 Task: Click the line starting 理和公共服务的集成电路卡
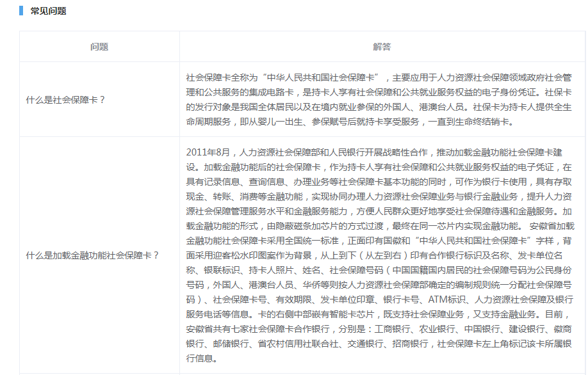point(378,92)
